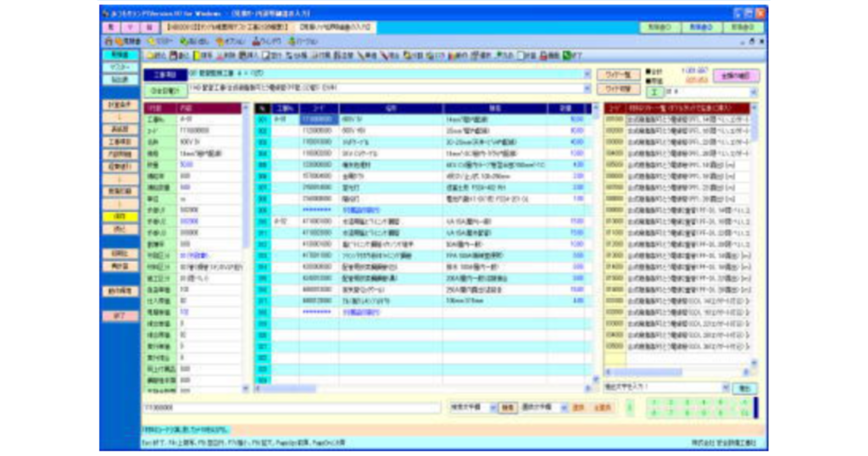This screenshot has height=456, width=868.
Task: Expand the cyan construction name dropdown arrow
Action: tap(587, 74)
